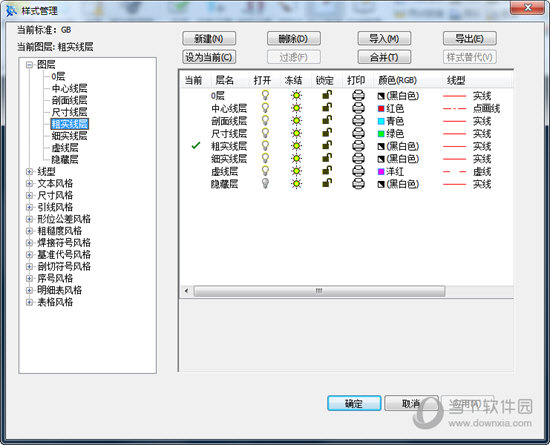
Task: Expand the 序号风格 tree node
Action: (29, 278)
